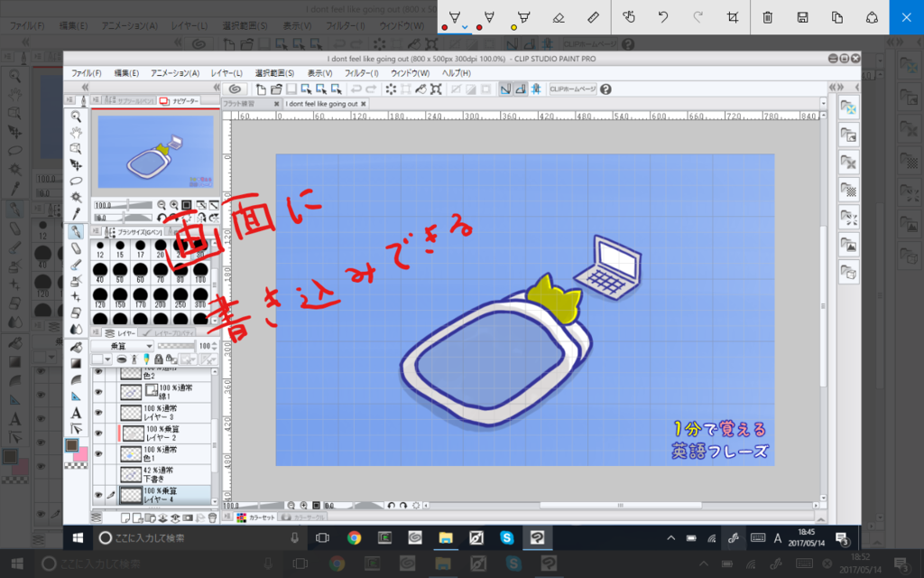Select the Hand move tool
Image resolution: width=924 pixels, height=578 pixels.
point(76,133)
